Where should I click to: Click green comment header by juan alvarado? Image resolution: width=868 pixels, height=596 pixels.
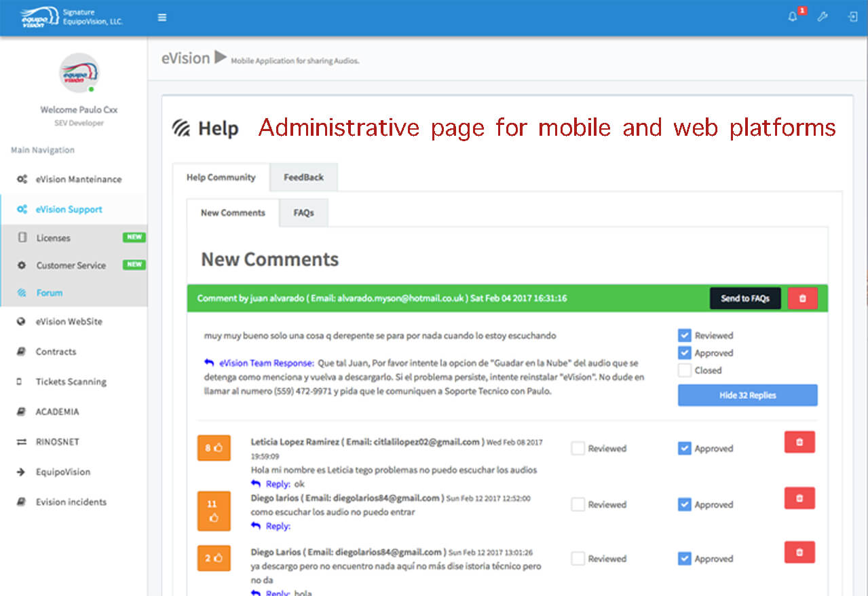(x=508, y=299)
